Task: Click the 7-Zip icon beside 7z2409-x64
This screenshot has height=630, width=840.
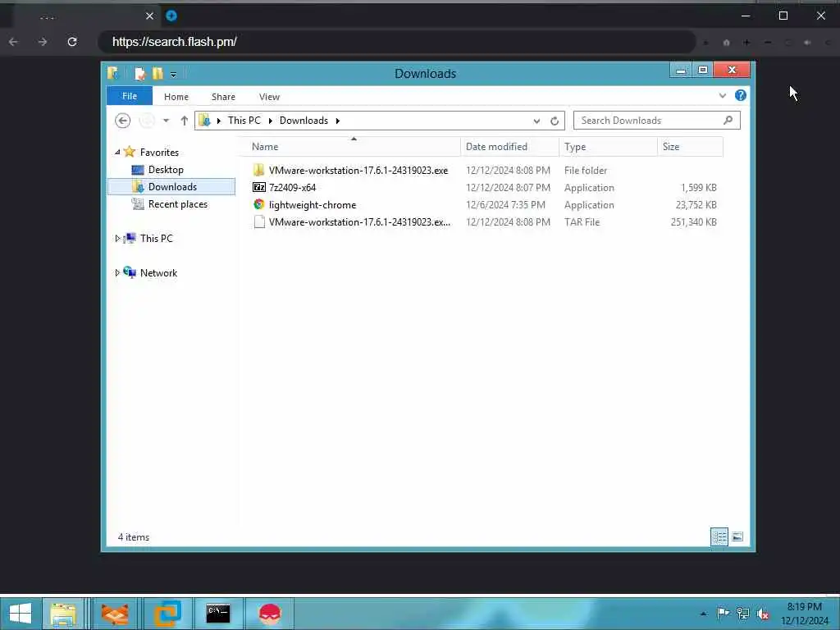Action: tap(259, 187)
